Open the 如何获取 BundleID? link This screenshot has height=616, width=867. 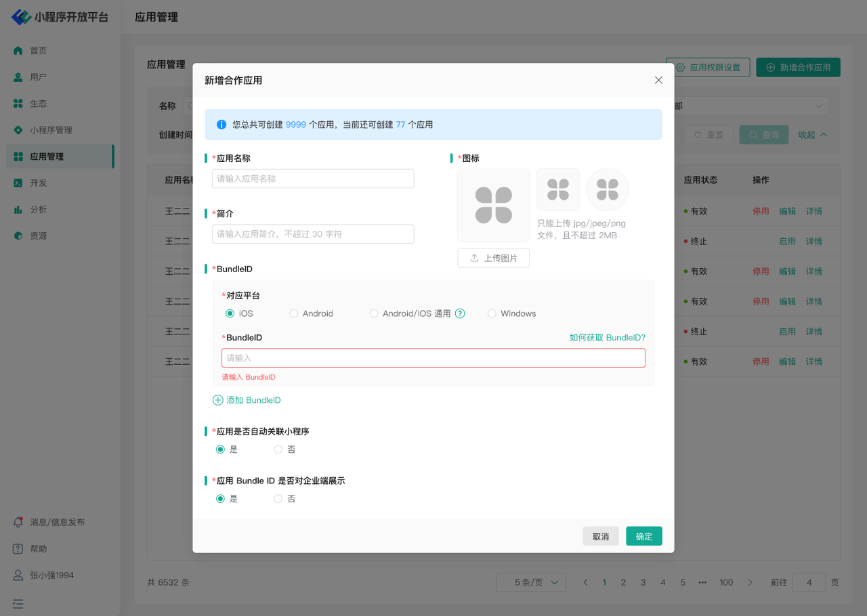(607, 337)
